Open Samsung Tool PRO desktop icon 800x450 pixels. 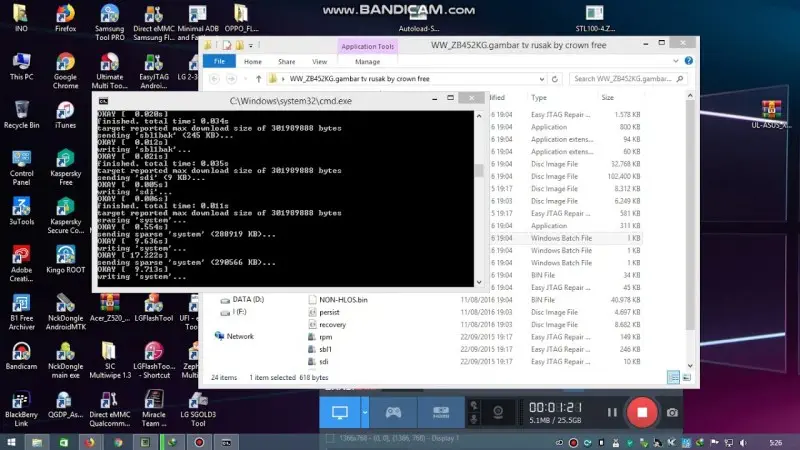click(x=109, y=22)
